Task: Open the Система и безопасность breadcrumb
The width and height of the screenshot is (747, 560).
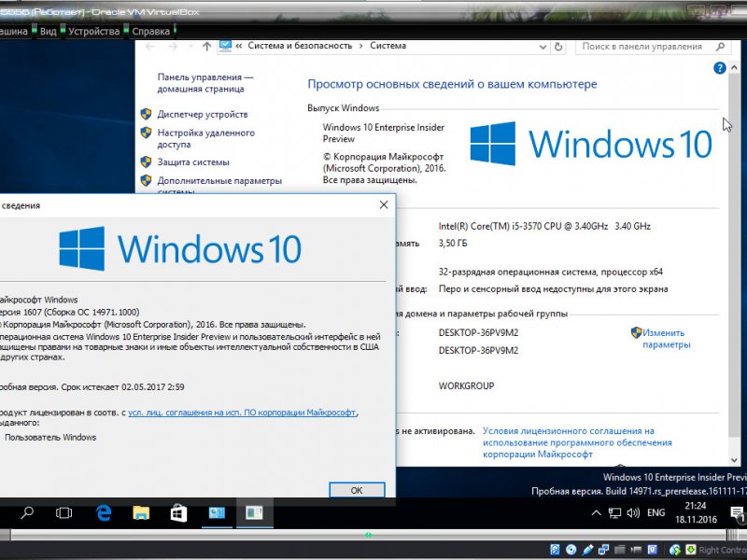Action: coord(300,46)
